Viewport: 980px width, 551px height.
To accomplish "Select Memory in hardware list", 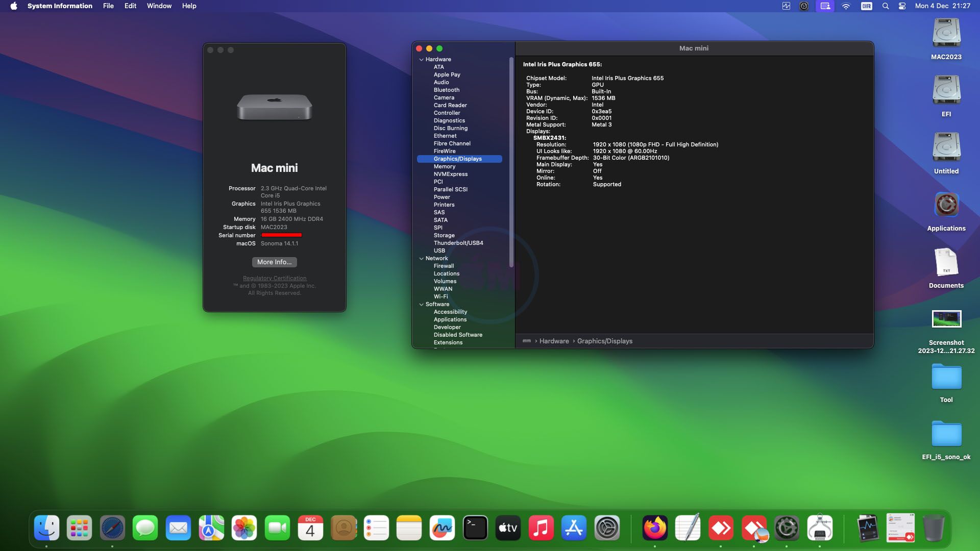I will 445,167.
